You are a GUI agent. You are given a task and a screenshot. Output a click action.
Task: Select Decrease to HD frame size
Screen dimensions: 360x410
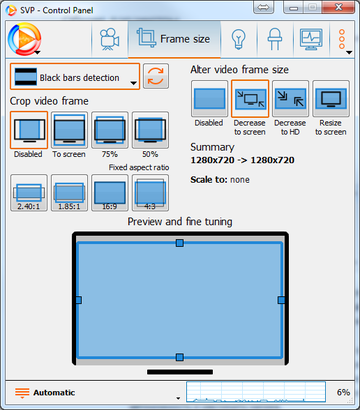[x=290, y=99]
